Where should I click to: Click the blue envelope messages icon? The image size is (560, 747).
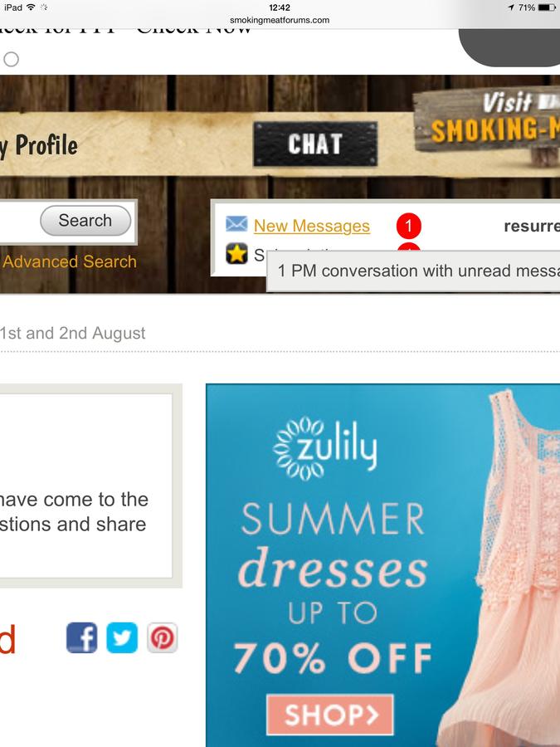pyautogui.click(x=236, y=224)
